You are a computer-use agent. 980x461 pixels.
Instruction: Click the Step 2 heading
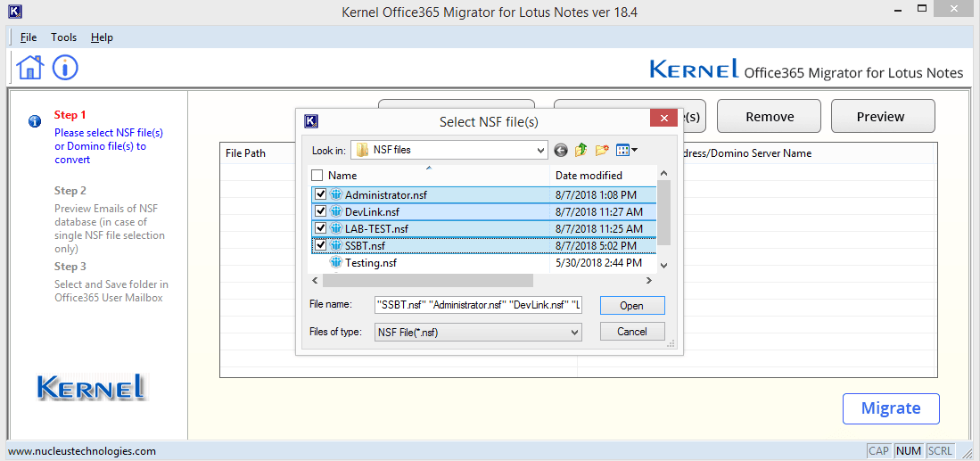[70, 191]
